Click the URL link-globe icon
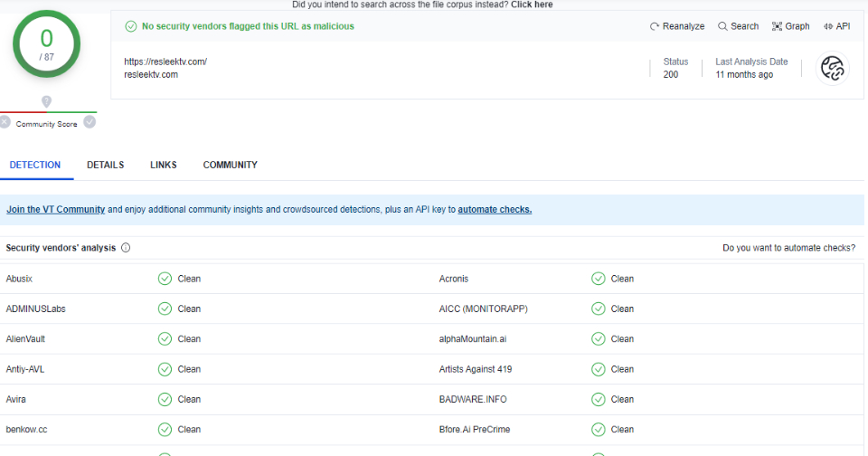The height and width of the screenshot is (456, 868). (x=832, y=68)
